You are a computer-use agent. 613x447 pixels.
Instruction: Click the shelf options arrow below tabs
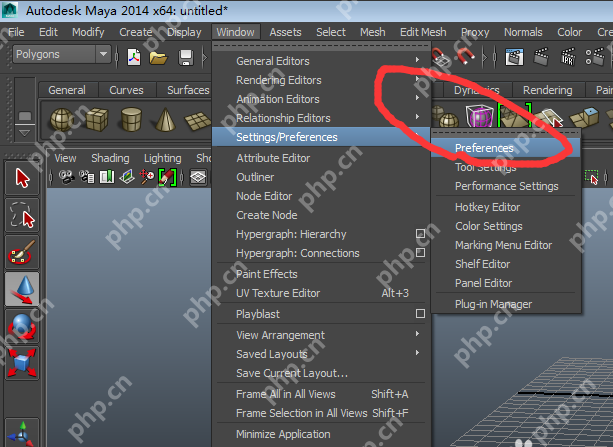[x=24, y=133]
